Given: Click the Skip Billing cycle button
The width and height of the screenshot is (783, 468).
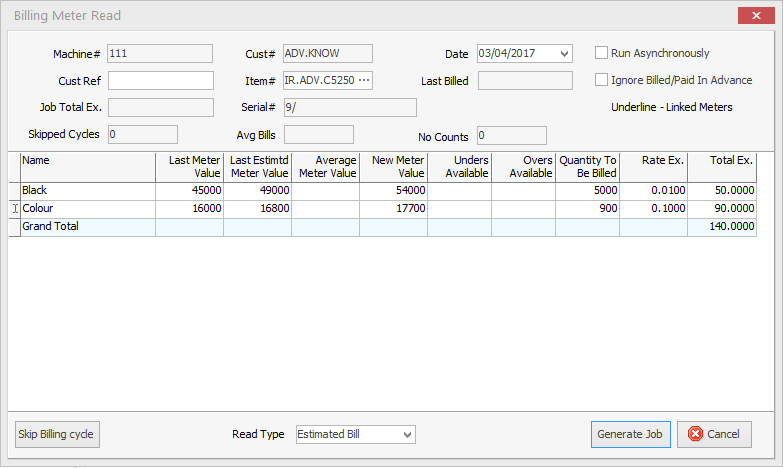Looking at the screenshot, I should click(x=57, y=435).
